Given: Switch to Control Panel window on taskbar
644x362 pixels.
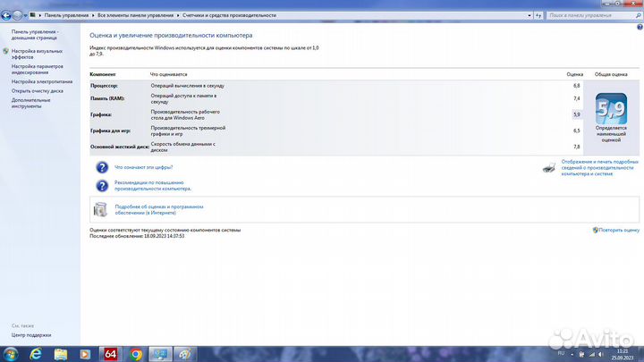Looking at the screenshot, I should point(160,354).
